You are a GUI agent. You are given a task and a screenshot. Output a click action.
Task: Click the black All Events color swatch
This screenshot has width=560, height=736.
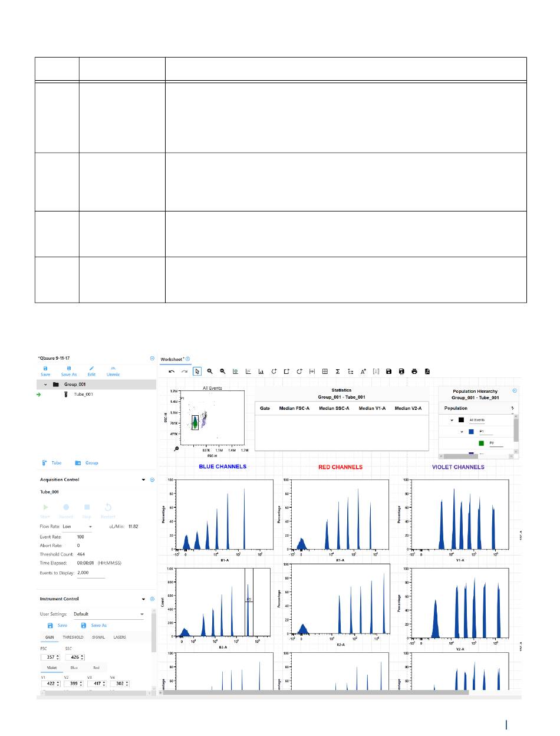462,420
